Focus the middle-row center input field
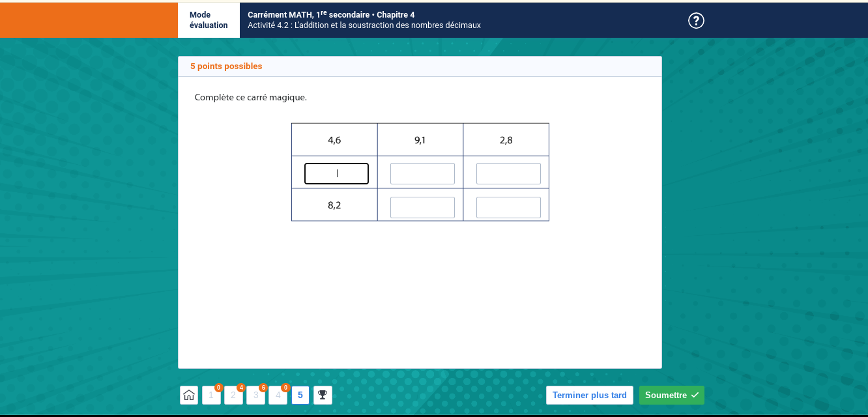Image resolution: width=868 pixels, height=417 pixels. point(422,173)
